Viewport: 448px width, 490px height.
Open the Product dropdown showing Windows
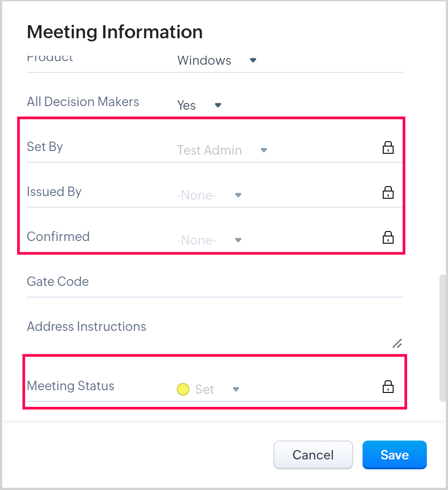pyautogui.click(x=253, y=60)
